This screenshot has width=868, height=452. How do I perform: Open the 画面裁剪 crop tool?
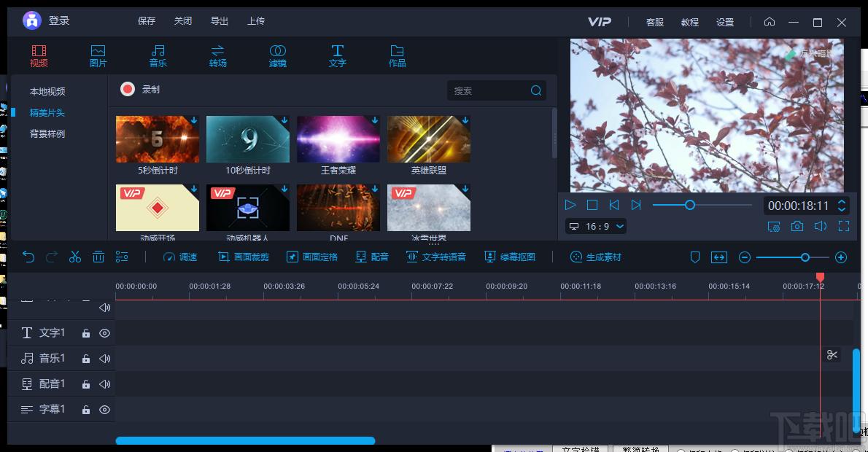pyautogui.click(x=244, y=257)
